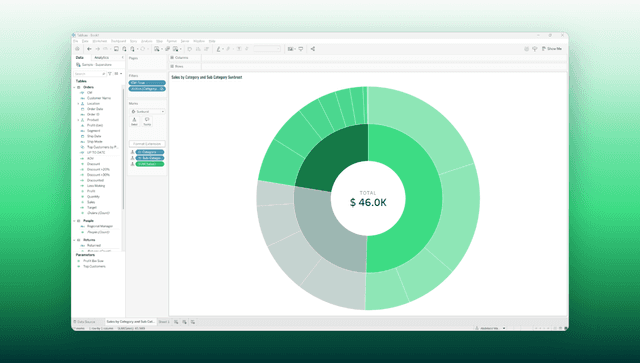Select the Sales by Category and Sub-Cat... sheet tab
Screen dimensions: 640x363
click(131, 322)
